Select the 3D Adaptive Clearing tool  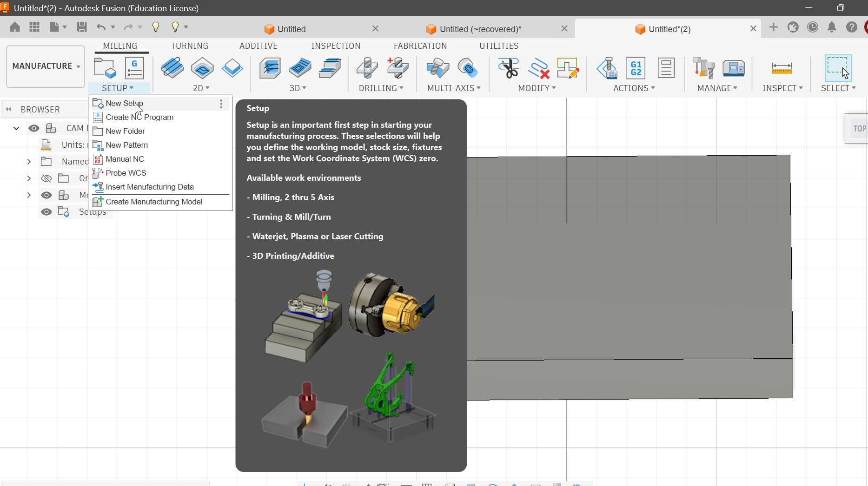coord(270,68)
